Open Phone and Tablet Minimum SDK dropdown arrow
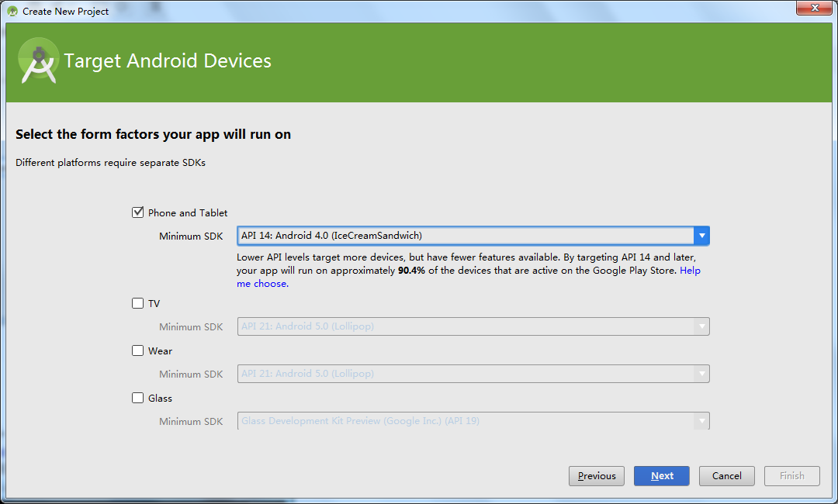 point(701,236)
